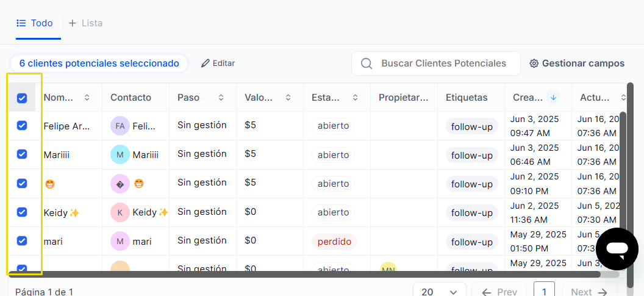Add a new Lista tab
The image size is (644, 296).
(x=85, y=23)
